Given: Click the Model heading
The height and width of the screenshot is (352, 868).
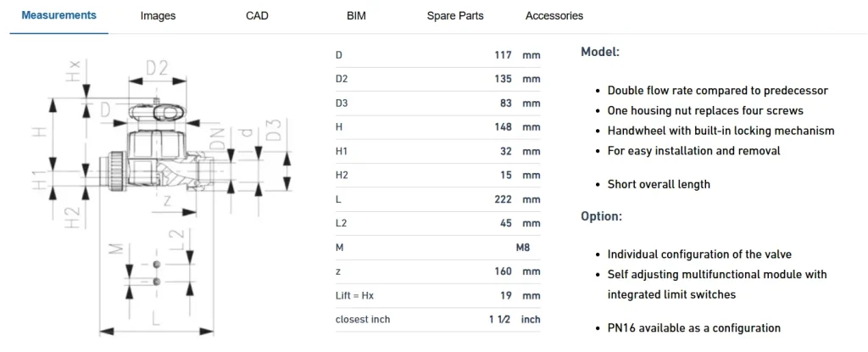Looking at the screenshot, I should pos(600,52).
